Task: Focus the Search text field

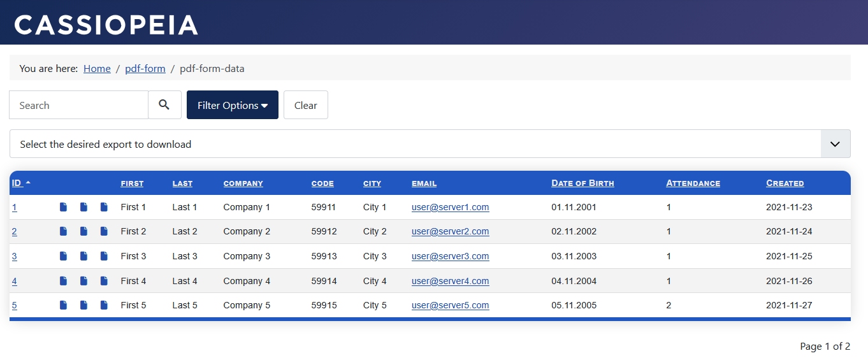Action: [x=79, y=105]
